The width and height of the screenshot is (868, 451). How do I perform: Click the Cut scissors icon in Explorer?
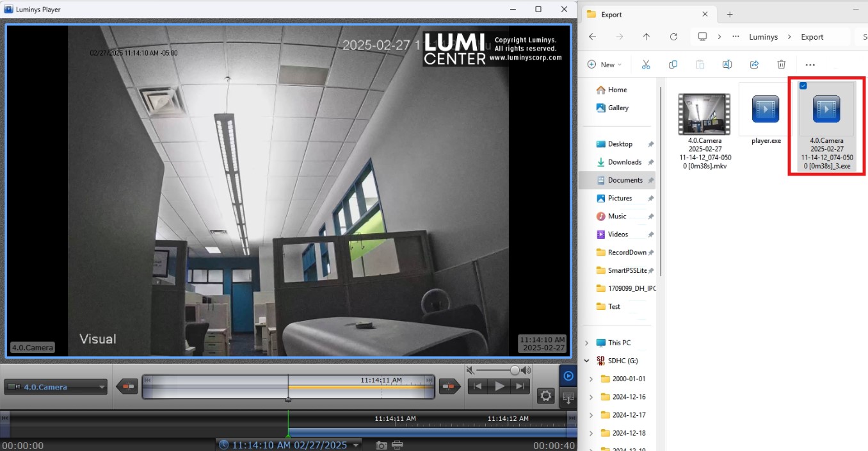(646, 65)
